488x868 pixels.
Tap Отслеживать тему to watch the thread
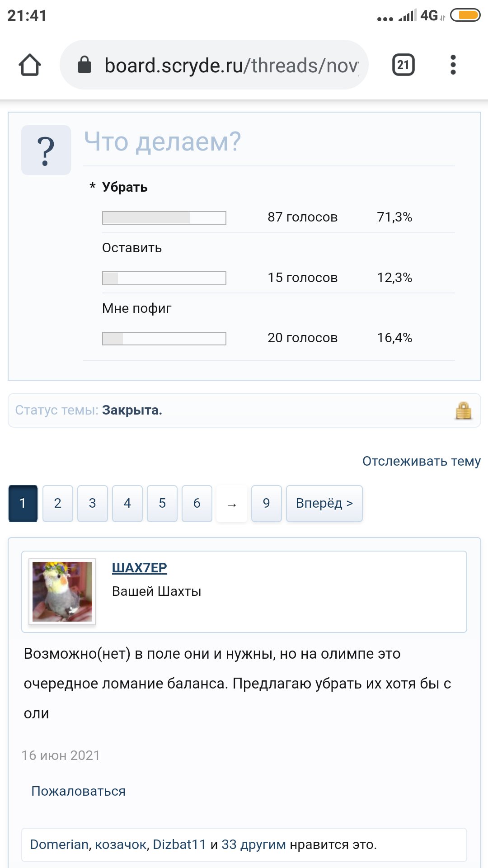tap(421, 461)
